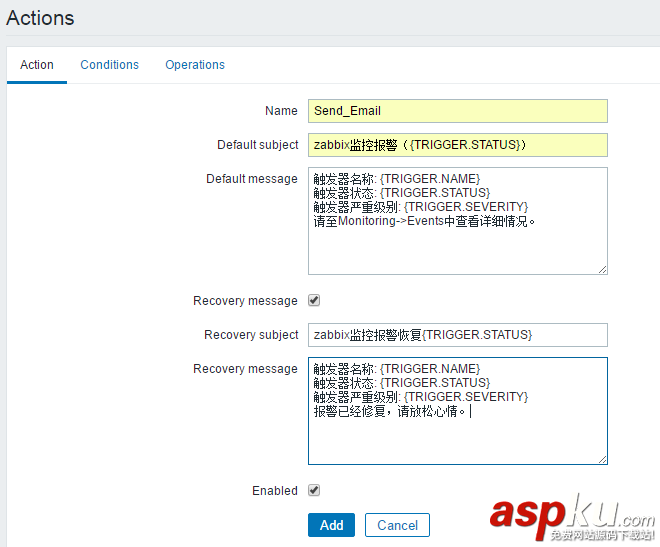
Task: Uncheck the Enabled checkbox
Action: 314,490
